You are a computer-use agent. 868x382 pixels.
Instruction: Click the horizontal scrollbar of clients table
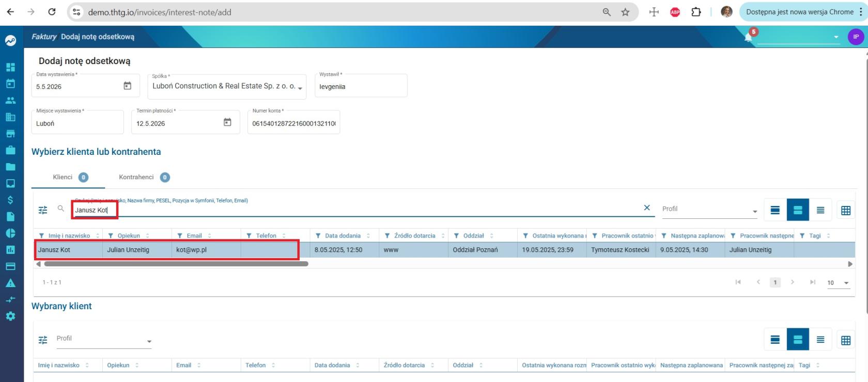[x=176, y=264]
